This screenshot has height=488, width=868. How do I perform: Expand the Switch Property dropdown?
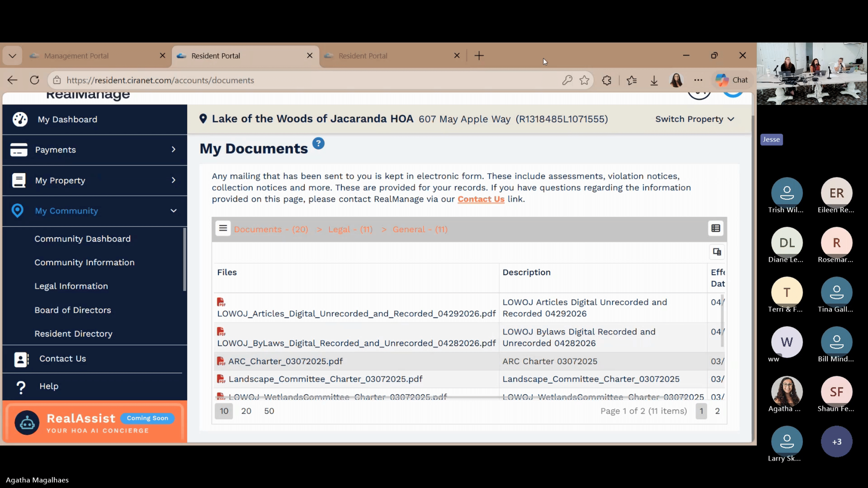[694, 119]
